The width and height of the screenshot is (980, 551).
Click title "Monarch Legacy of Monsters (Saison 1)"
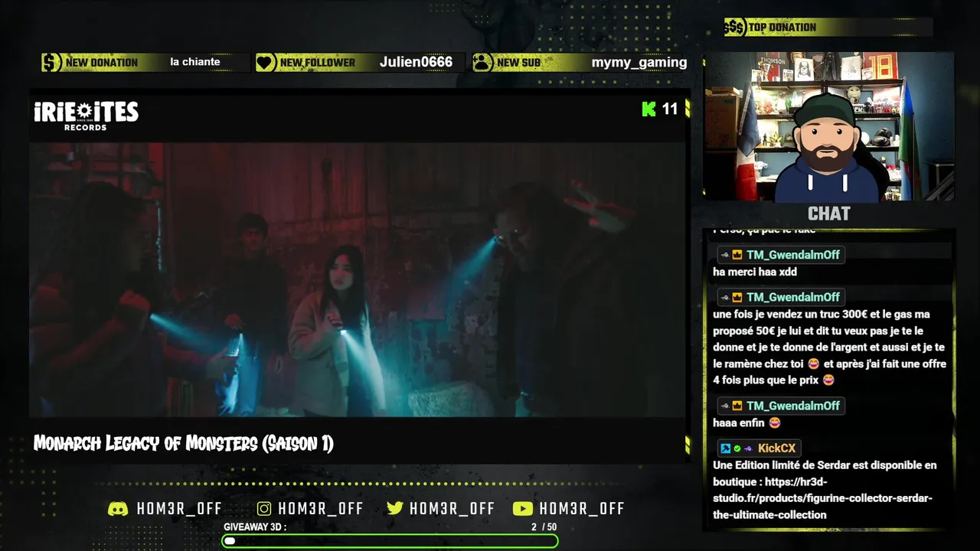click(184, 444)
